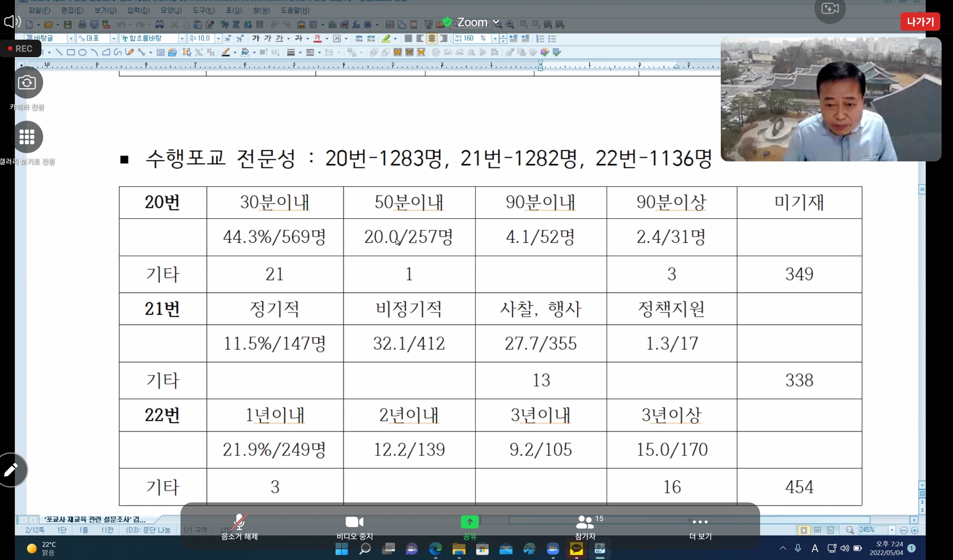The width and height of the screenshot is (953, 560).
Task: Click the Find binoculars icon
Action: tap(160, 24)
